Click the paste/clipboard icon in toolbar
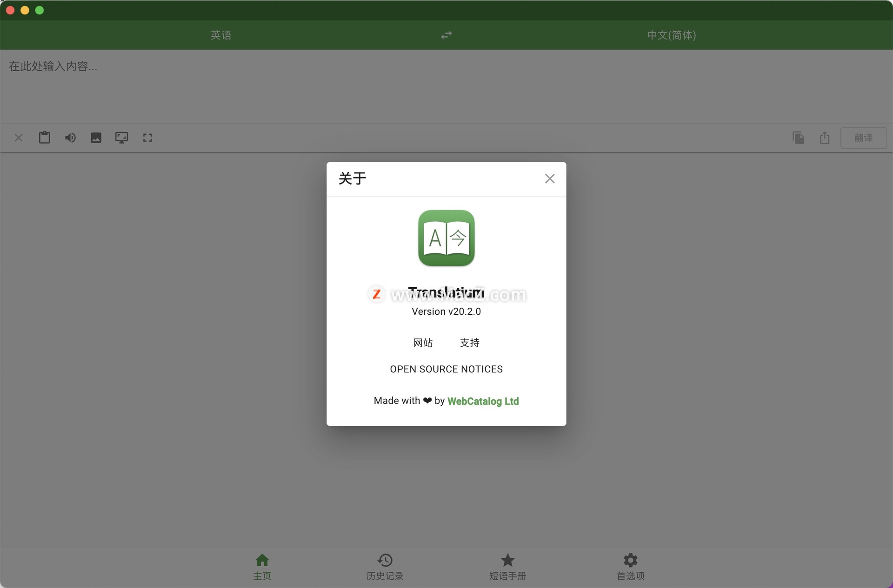The height and width of the screenshot is (588, 893). 44,137
